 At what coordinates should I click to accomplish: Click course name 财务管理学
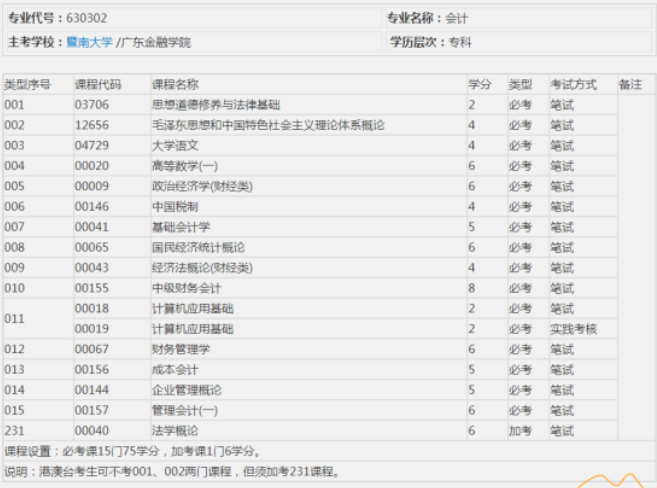coord(181,349)
